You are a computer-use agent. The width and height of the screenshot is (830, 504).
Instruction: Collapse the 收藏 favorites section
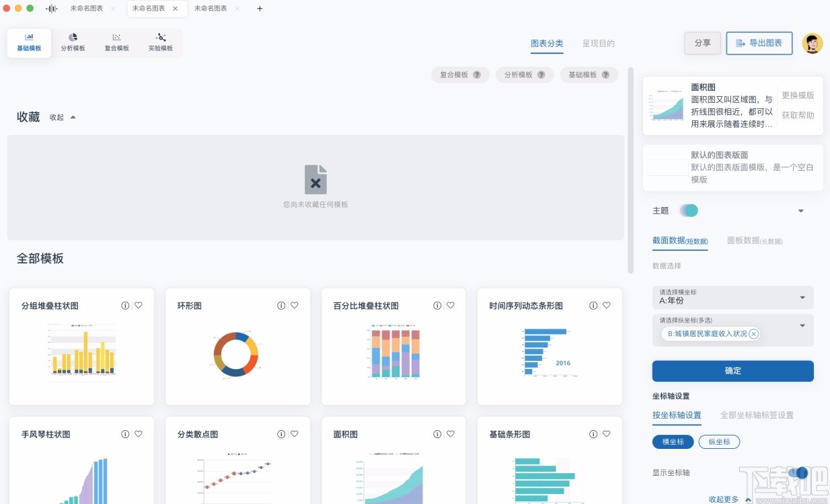[62, 116]
